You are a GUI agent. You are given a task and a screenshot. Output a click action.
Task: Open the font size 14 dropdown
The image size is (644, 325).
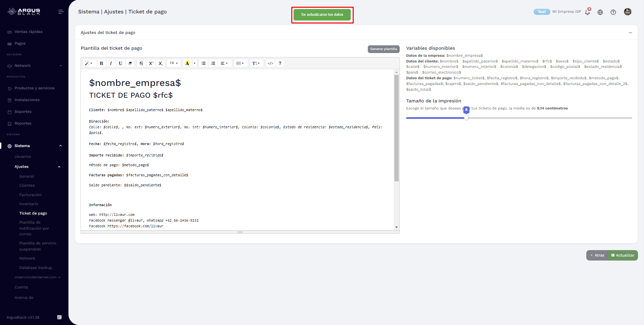pos(174,63)
